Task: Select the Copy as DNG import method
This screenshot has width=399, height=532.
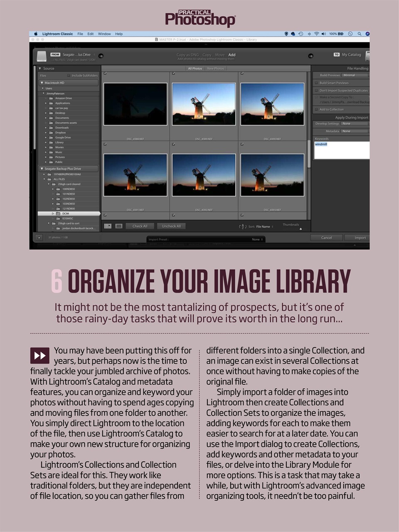Action: pos(187,54)
